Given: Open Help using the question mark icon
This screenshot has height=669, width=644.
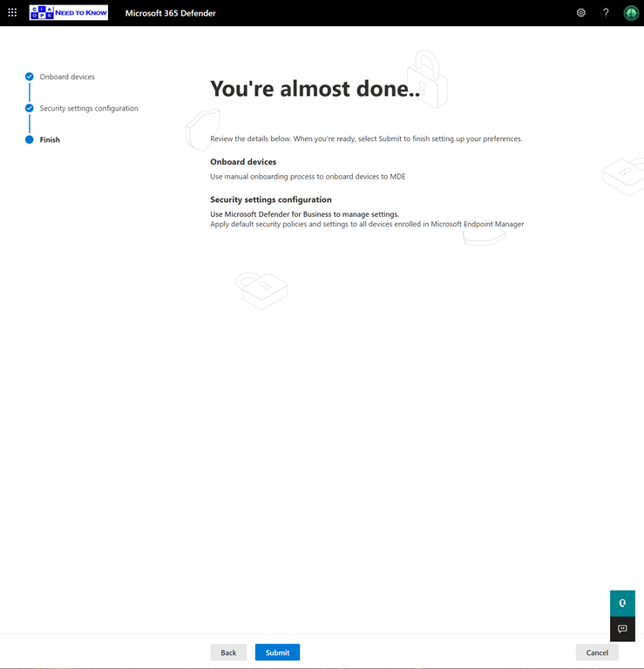Looking at the screenshot, I should [x=606, y=13].
